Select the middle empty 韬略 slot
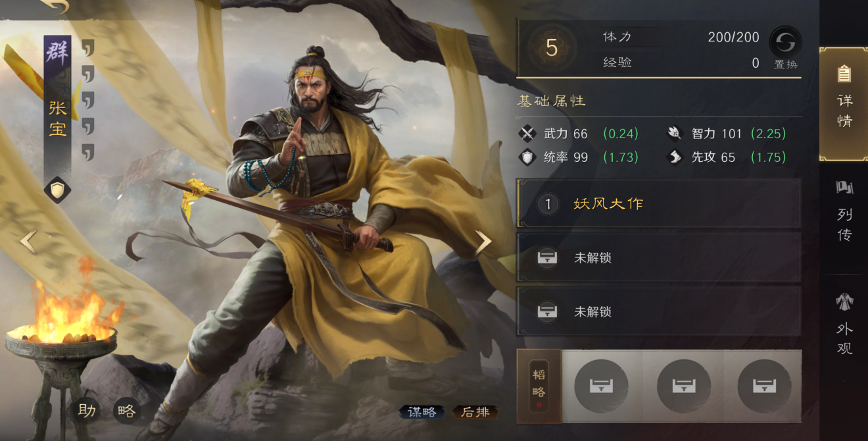 [x=684, y=386]
